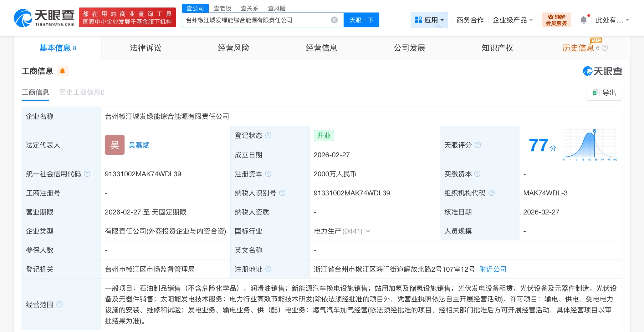644x332 pixels.
Task: Switch to 历史工商信息 sub-tab
Action: click(82, 92)
